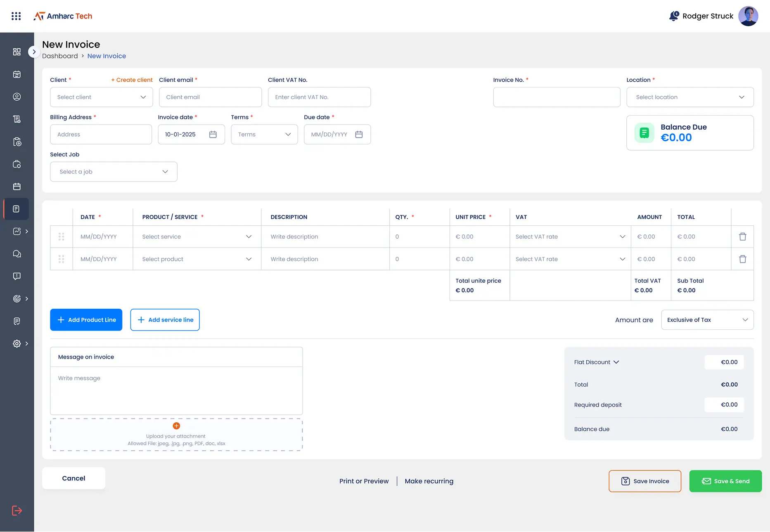Go to Dashboard via breadcrumb
This screenshot has height=532, width=770.
coord(60,56)
